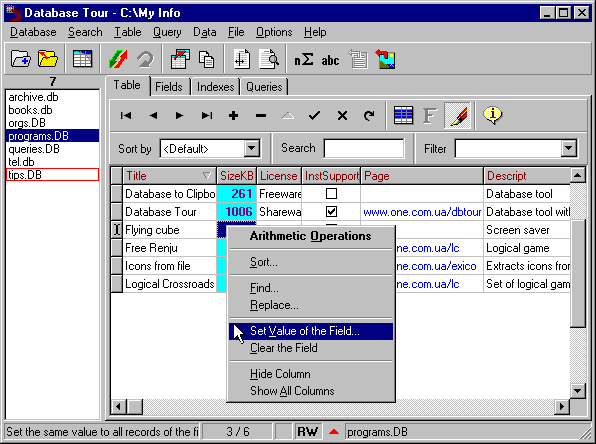
Task: Click the abc text toolbar icon
Action: [330, 60]
